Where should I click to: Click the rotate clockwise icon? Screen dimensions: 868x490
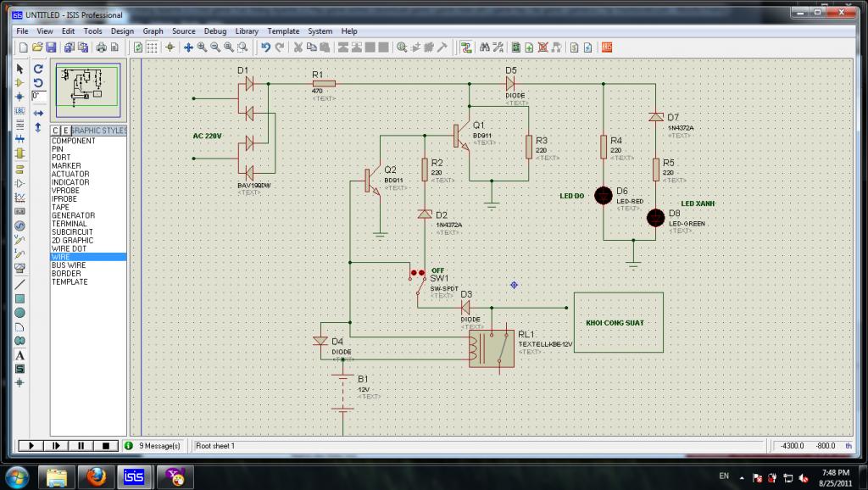click(38, 68)
